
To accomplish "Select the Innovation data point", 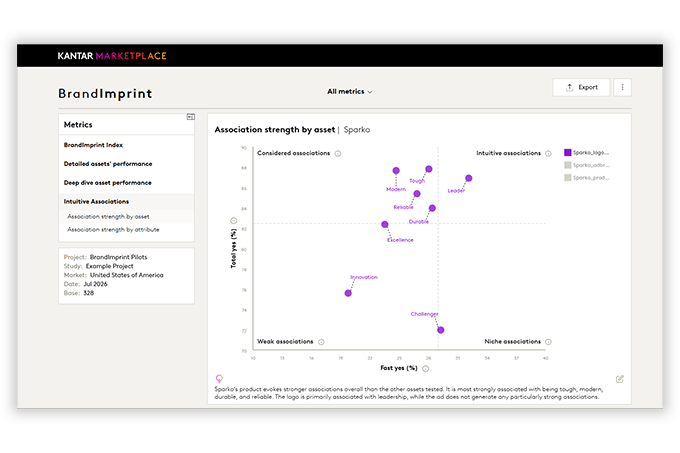I will click(x=348, y=293).
